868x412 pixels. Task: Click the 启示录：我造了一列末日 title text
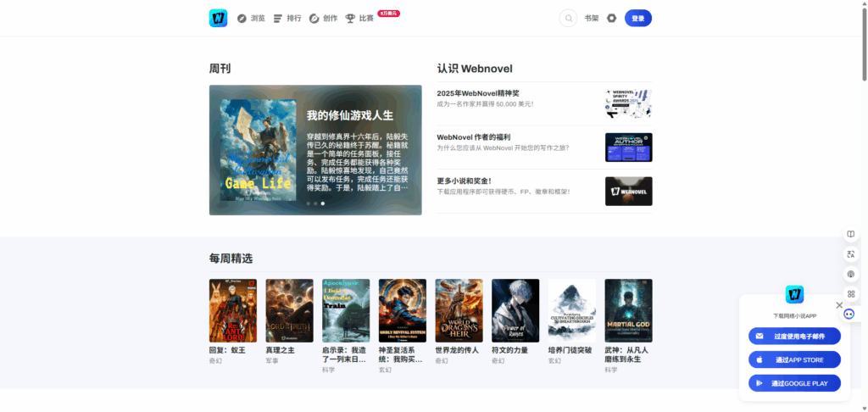click(x=344, y=355)
